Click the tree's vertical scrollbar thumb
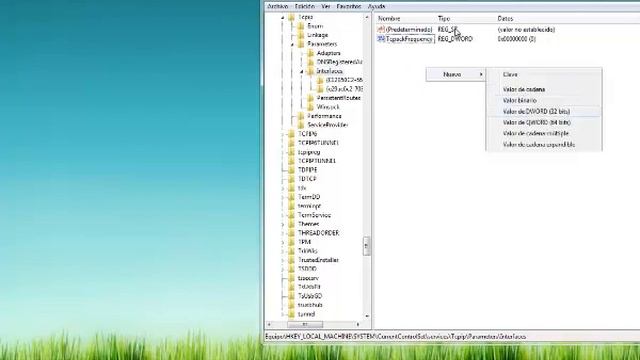The image size is (640, 360). (x=366, y=246)
